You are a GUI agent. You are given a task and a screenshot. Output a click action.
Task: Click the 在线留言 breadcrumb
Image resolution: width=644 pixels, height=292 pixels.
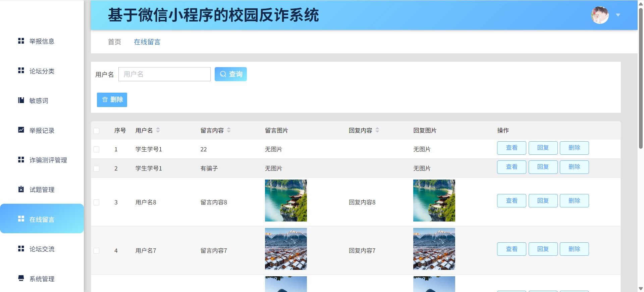click(147, 42)
